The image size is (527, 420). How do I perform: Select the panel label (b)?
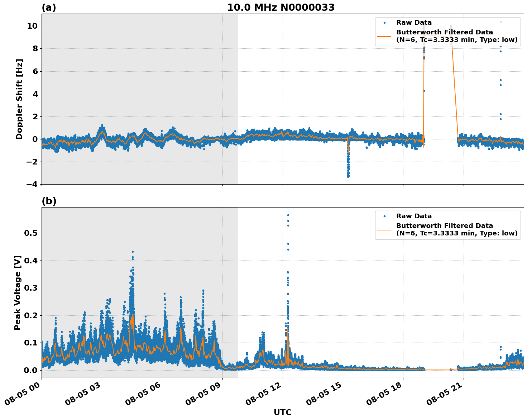click(49, 200)
